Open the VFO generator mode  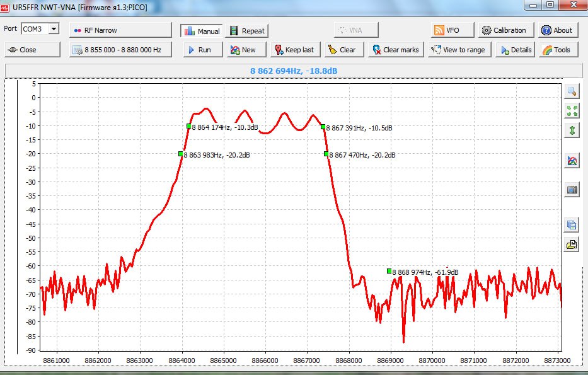tap(446, 30)
